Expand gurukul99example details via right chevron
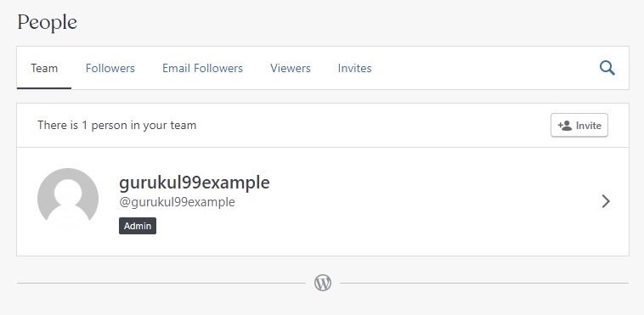Image resolution: width=644 pixels, height=315 pixels. click(606, 201)
